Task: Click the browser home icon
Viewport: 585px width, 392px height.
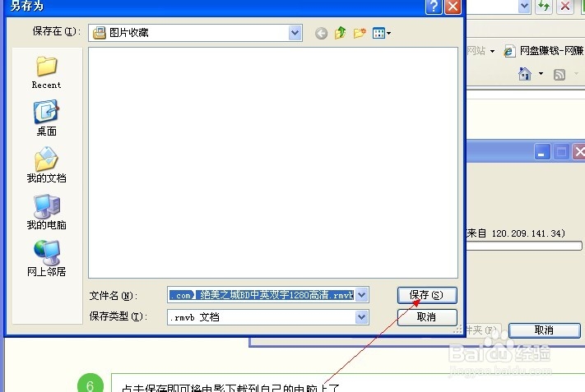Action: click(x=525, y=74)
